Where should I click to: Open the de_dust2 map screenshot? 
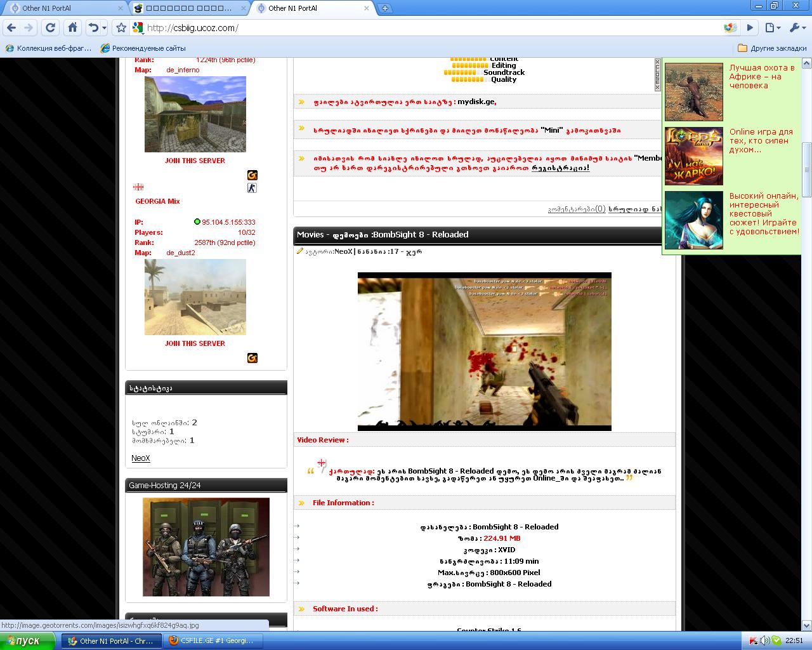point(195,297)
